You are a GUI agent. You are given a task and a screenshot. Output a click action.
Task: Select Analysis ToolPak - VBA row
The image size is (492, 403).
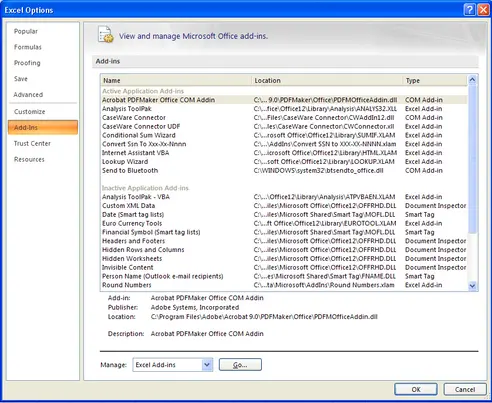click(x=284, y=197)
